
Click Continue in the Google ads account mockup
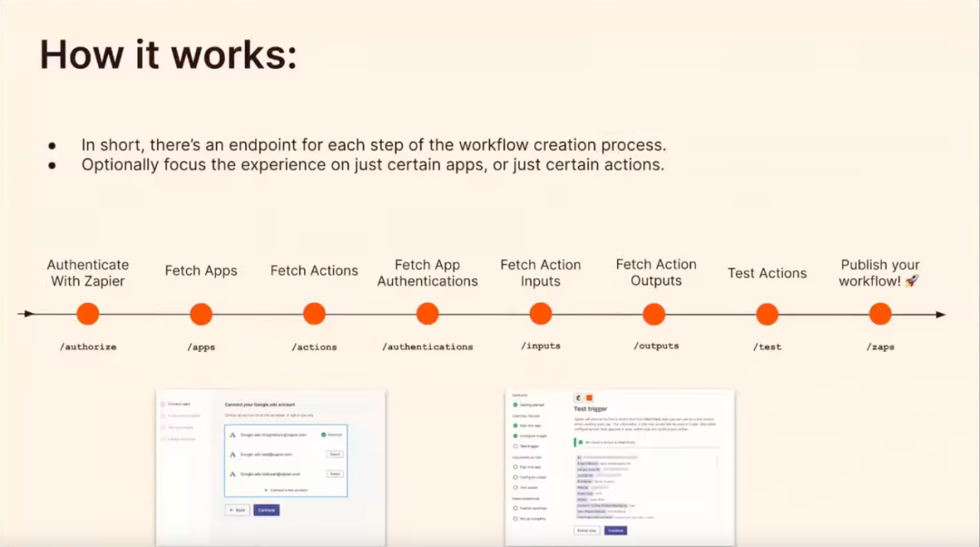tap(266, 510)
